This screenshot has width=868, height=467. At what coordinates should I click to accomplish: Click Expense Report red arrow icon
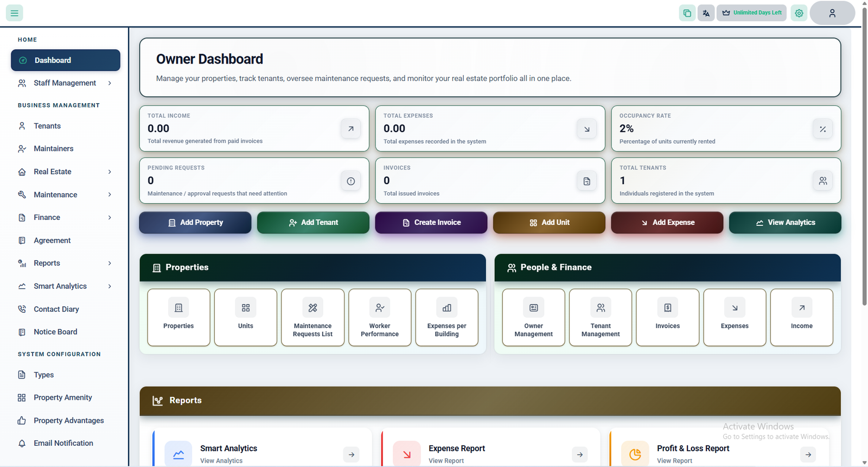(407, 455)
